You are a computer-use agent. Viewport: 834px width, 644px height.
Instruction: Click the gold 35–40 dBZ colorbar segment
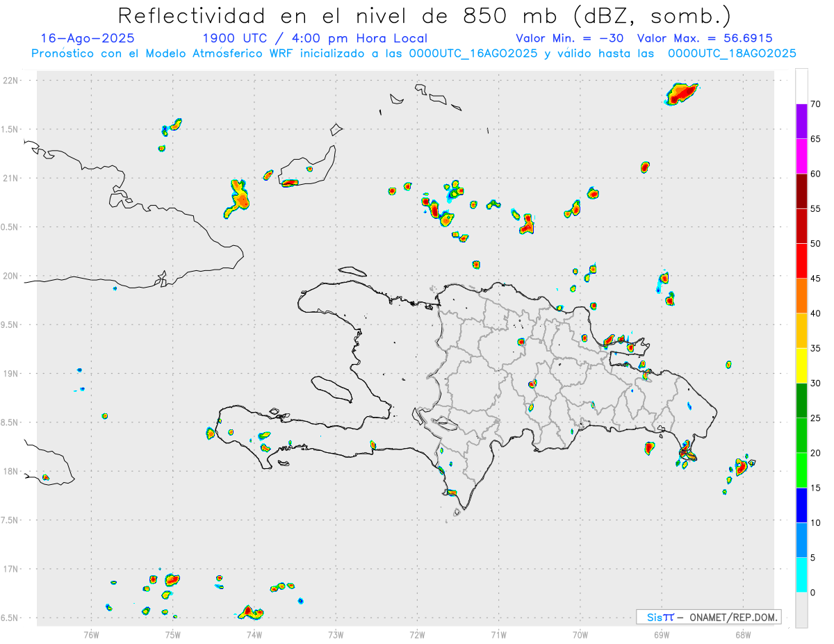point(801,331)
